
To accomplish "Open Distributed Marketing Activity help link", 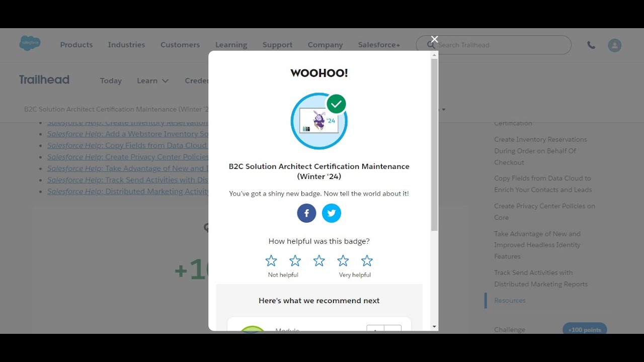I will pyautogui.click(x=128, y=192).
